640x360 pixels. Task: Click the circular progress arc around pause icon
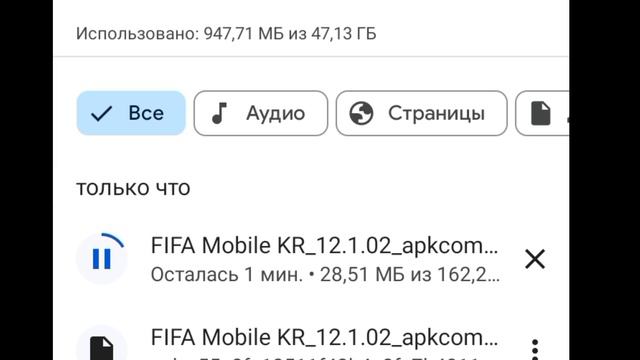[112, 240]
